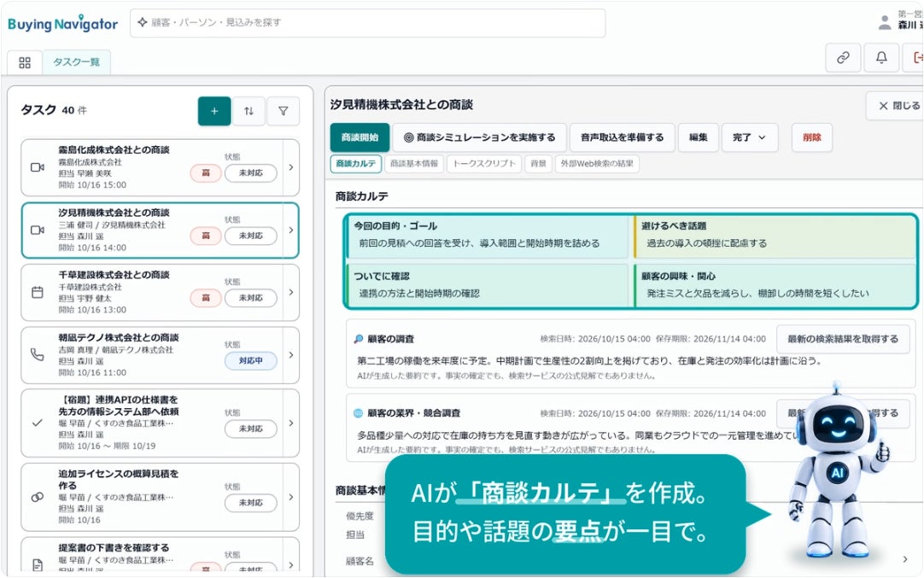Viewport: 924px width, 578px height.
Task: Toggle 対応中 status on 朝凪テクノ task
Action: pyautogui.click(x=250, y=360)
